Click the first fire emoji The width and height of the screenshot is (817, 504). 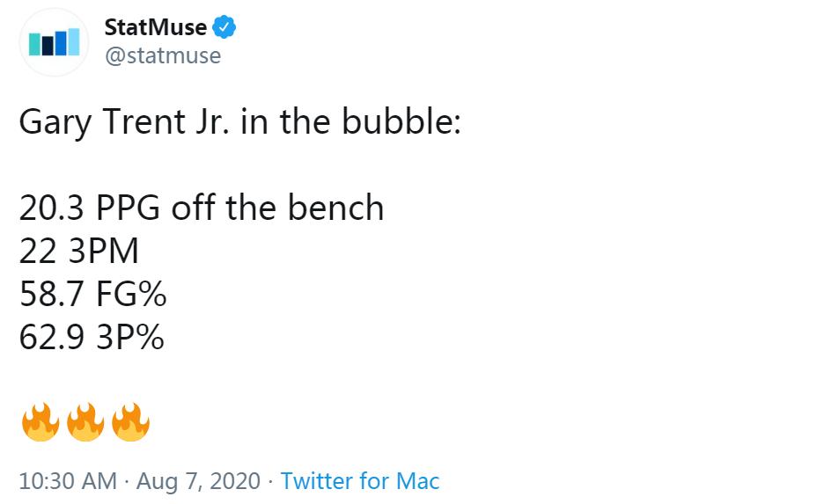click(40, 423)
